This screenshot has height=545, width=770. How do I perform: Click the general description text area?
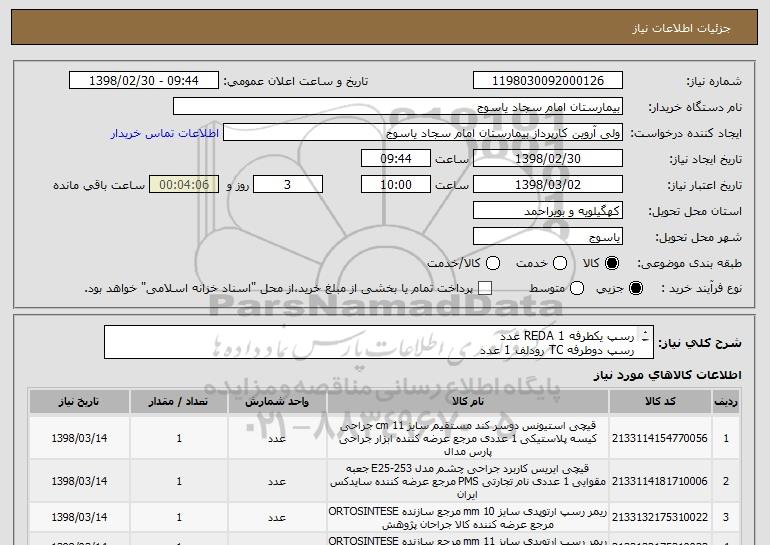point(379,342)
